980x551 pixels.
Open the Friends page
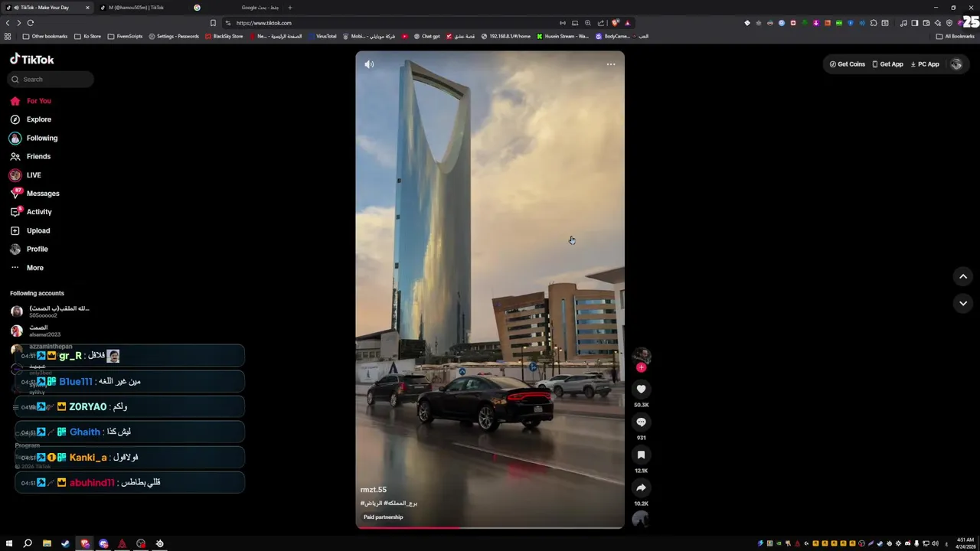pos(30,156)
